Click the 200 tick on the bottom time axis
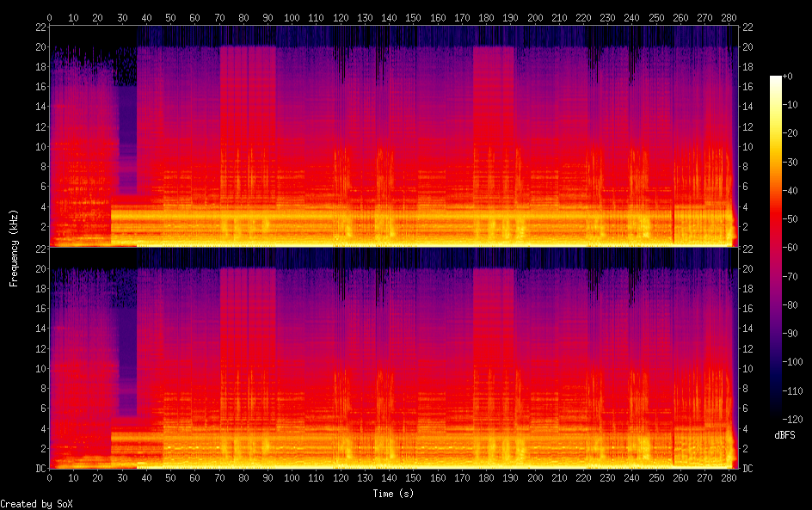This screenshot has height=510, width=812. point(535,478)
